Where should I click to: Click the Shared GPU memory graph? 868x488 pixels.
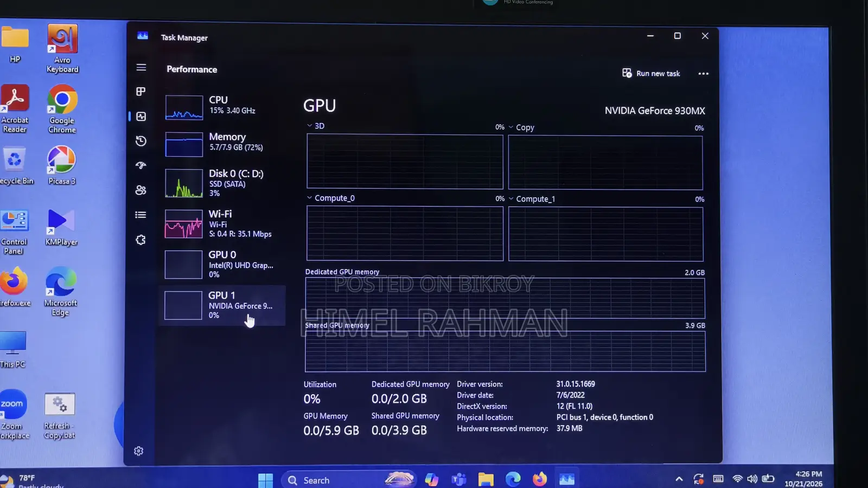tap(505, 351)
